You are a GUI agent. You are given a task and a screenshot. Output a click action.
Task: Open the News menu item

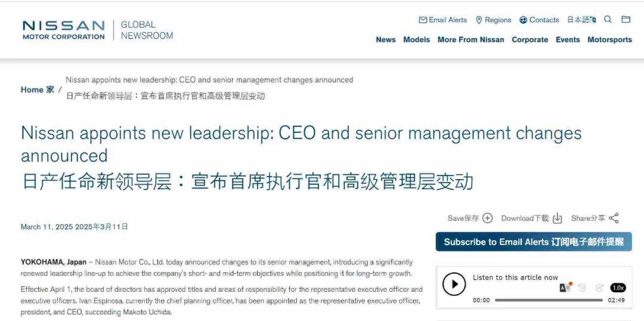pyautogui.click(x=385, y=39)
